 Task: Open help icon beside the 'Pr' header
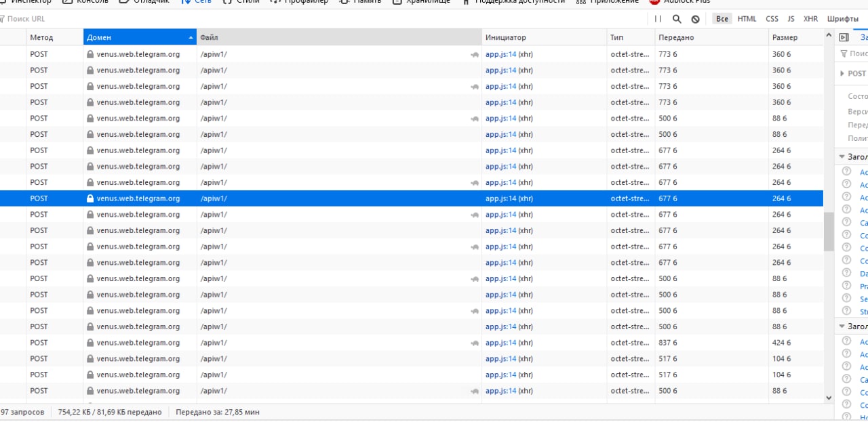pos(846,286)
